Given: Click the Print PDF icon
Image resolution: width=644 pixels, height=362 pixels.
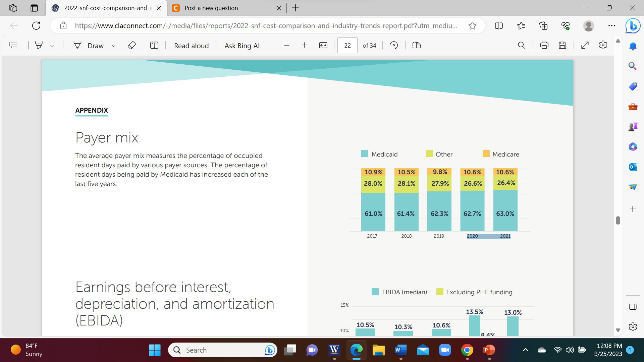Looking at the screenshot, I should point(544,45).
